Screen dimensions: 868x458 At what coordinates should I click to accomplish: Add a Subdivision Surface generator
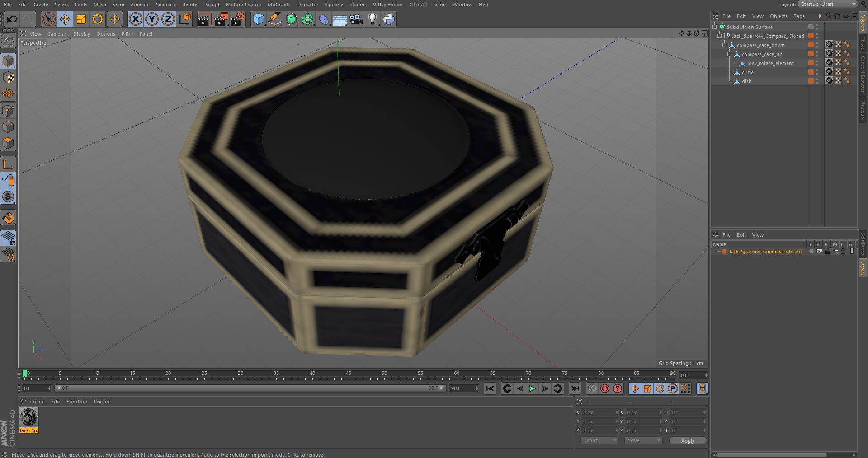pos(291,19)
